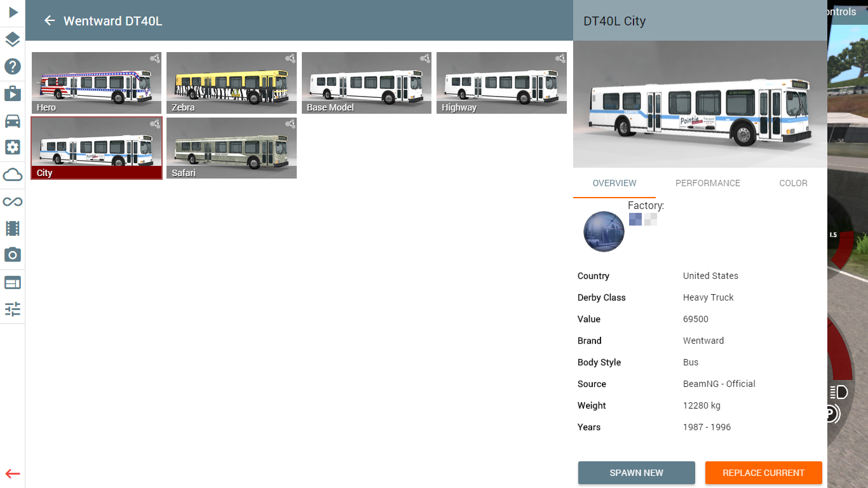Open the options sliders icon
Viewport: 868px width, 488px height.
tap(13, 309)
